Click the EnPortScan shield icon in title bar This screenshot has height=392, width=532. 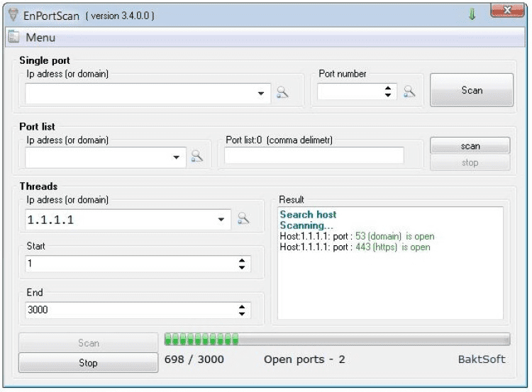[x=11, y=15]
